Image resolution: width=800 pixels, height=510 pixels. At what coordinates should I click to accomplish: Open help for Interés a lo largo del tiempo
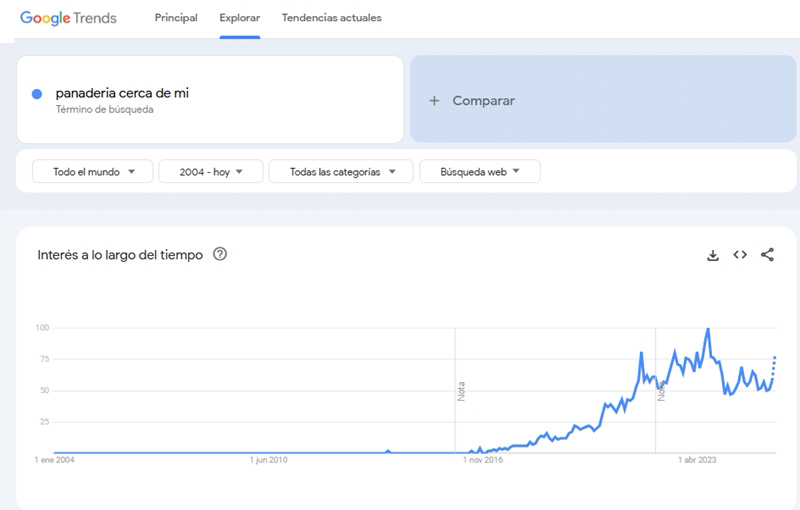tap(220, 255)
